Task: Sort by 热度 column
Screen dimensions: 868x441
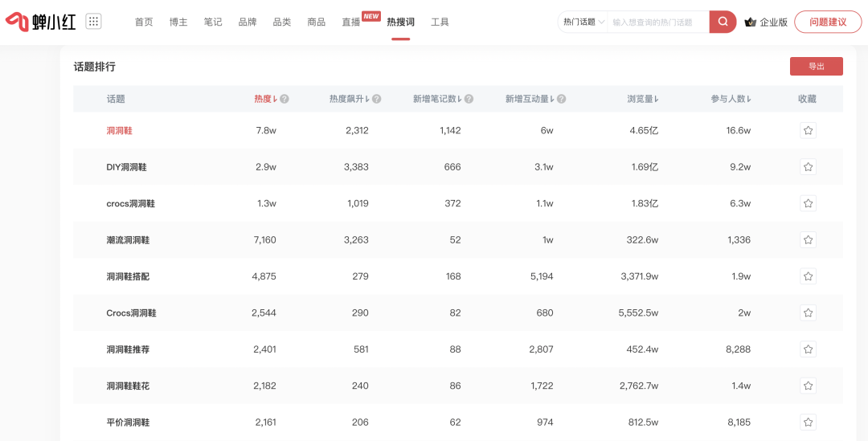Action: (266, 99)
